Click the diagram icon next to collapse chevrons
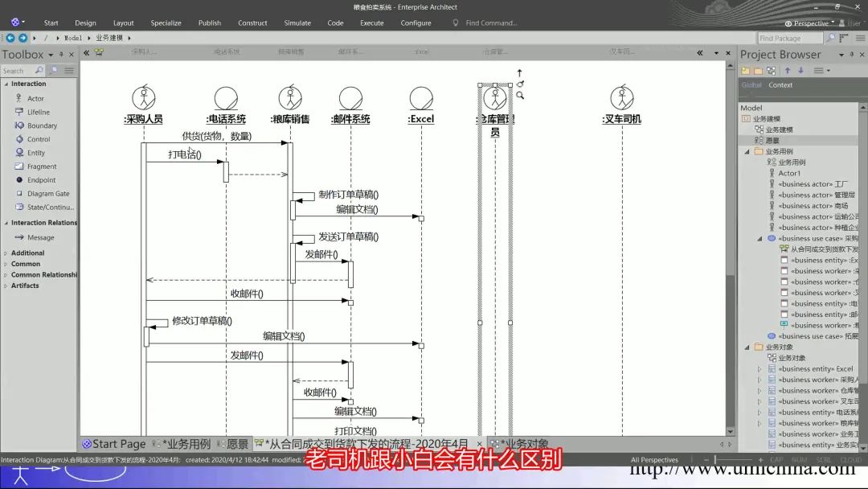The image size is (868, 489). (x=99, y=52)
